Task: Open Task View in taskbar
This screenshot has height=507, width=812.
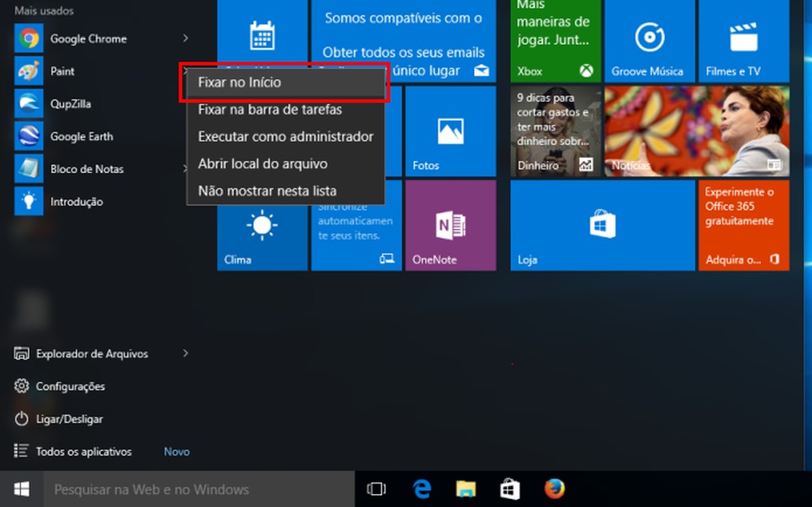Action: (x=377, y=489)
